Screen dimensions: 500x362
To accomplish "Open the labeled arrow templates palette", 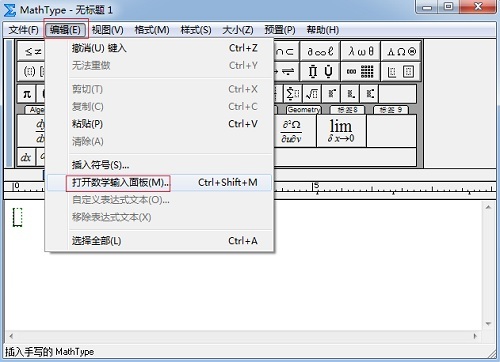I will click(287, 71).
